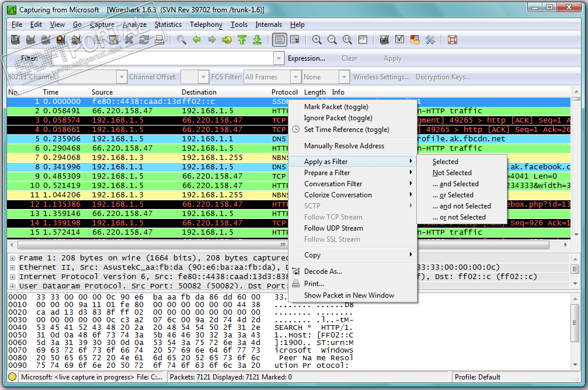Jump to the first packet
Image resolution: width=588 pixels, height=390 pixels.
(242, 40)
